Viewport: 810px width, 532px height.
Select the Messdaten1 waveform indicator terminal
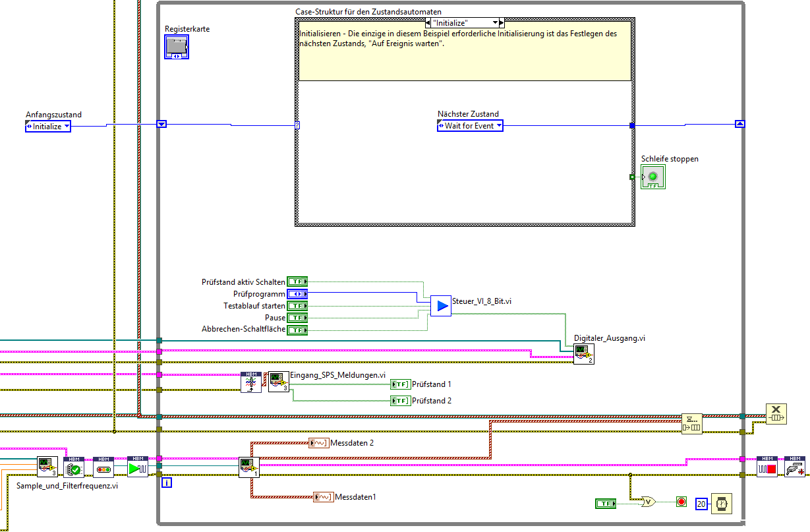324,496
